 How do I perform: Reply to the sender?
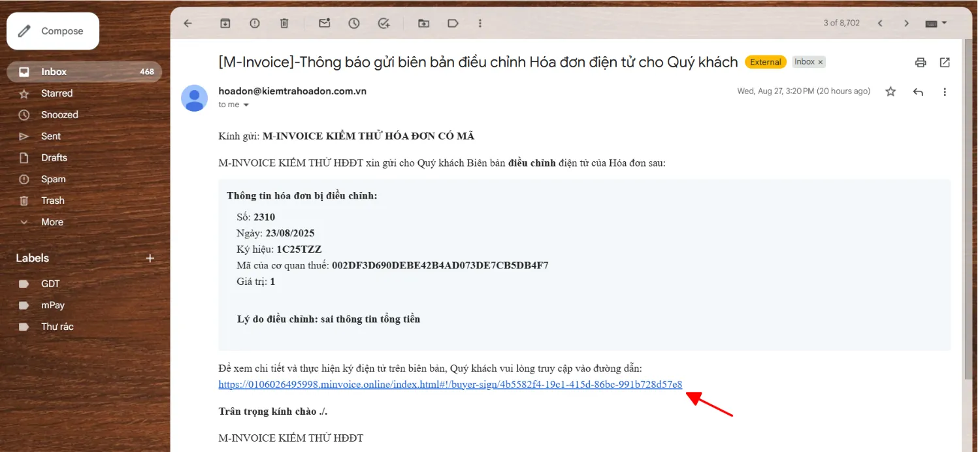pos(918,92)
